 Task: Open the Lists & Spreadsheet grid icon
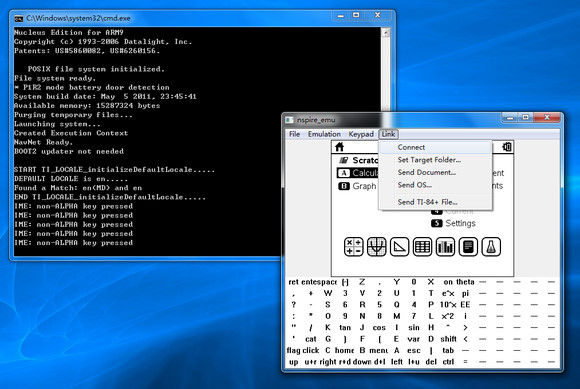(x=422, y=247)
